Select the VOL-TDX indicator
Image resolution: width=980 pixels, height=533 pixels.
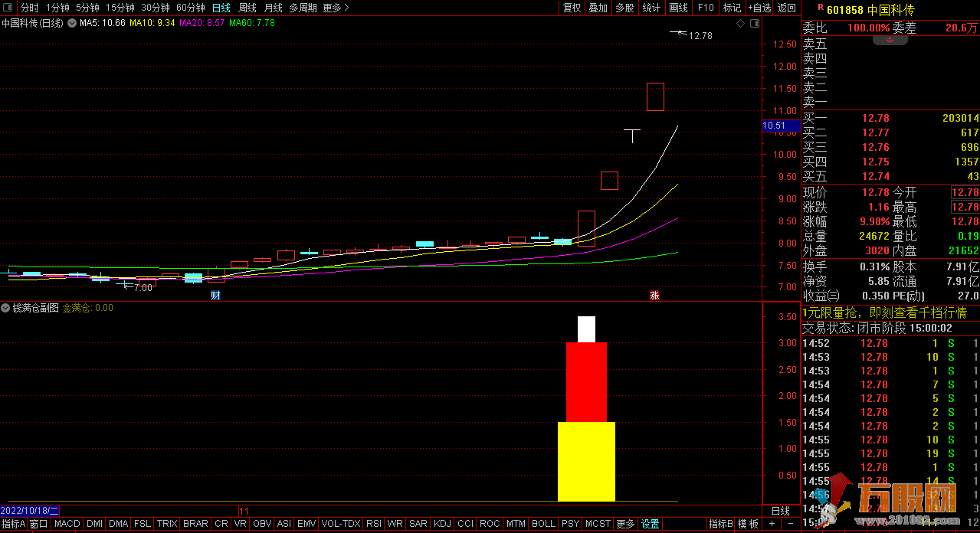click(341, 524)
